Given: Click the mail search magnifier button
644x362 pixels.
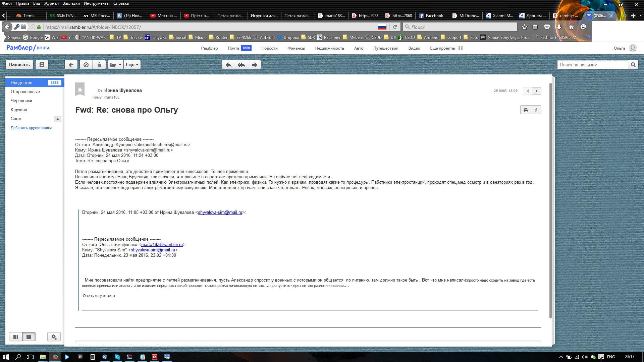Looking at the screenshot, I should (633, 65).
